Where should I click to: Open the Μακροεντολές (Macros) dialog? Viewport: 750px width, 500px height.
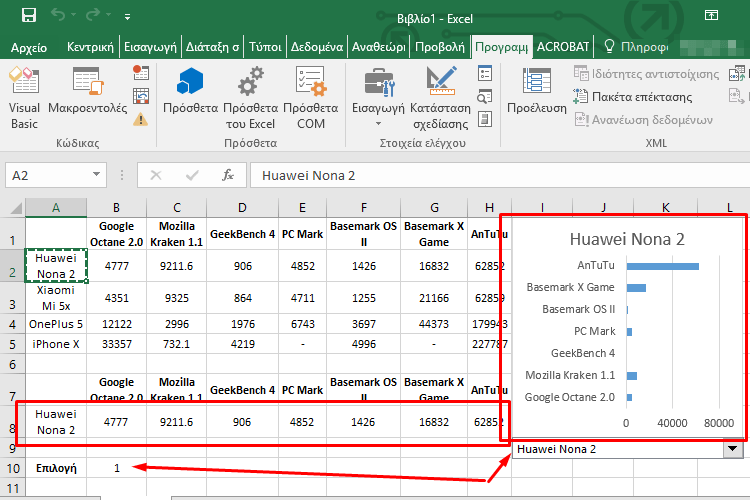pos(87,93)
